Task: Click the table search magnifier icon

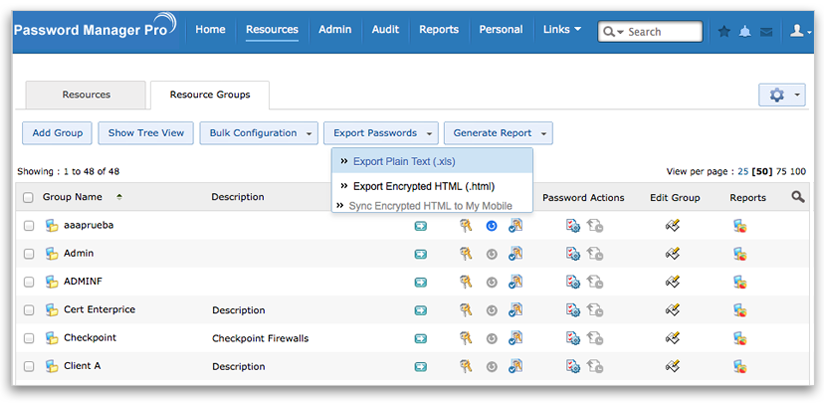Action: (x=797, y=197)
